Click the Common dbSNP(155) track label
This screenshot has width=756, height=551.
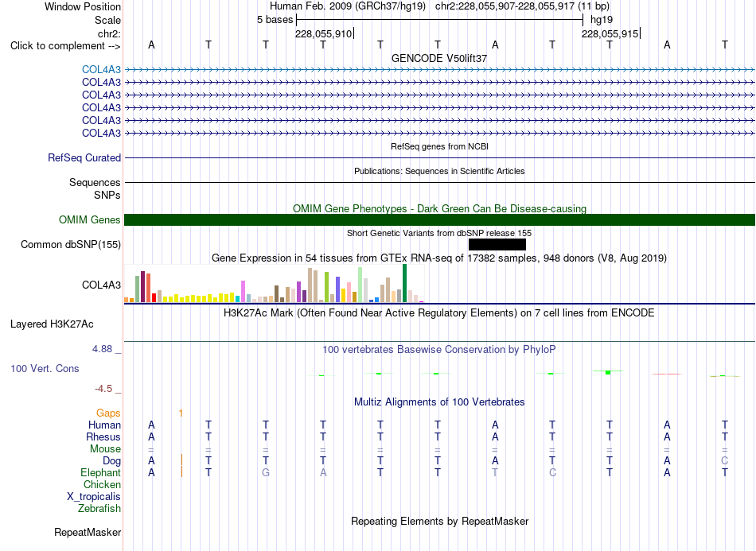(x=70, y=245)
